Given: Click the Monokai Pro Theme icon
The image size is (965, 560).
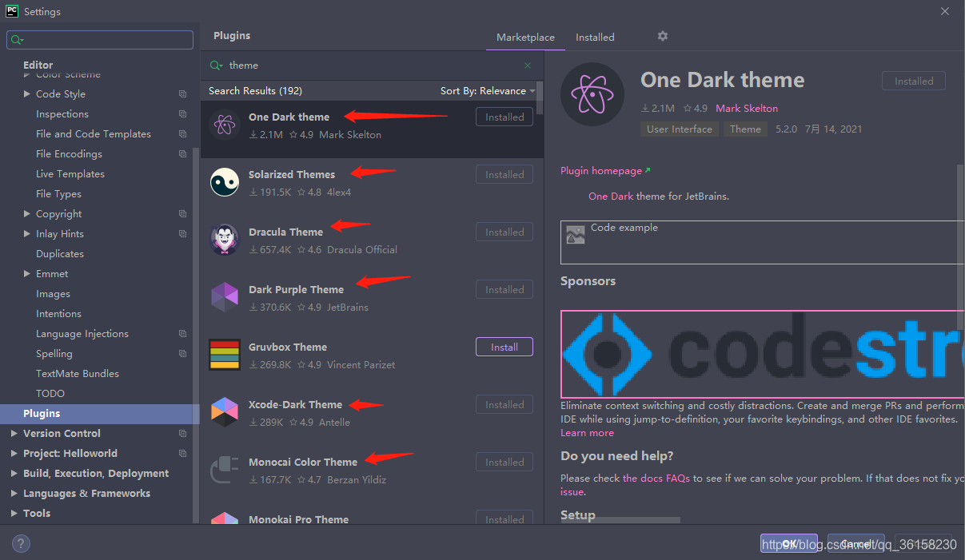Looking at the screenshot, I should [x=225, y=518].
